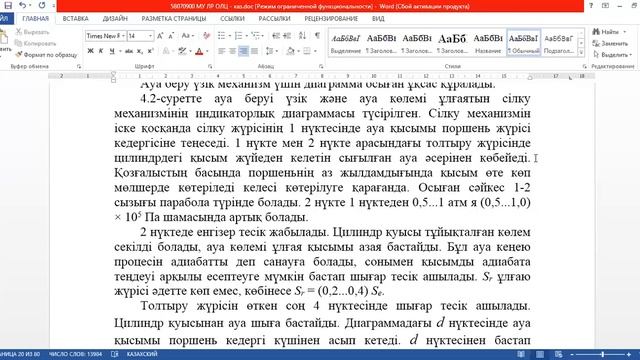Expand styles gallery more arrow
Screen dimensions: 640x360
[581, 53]
